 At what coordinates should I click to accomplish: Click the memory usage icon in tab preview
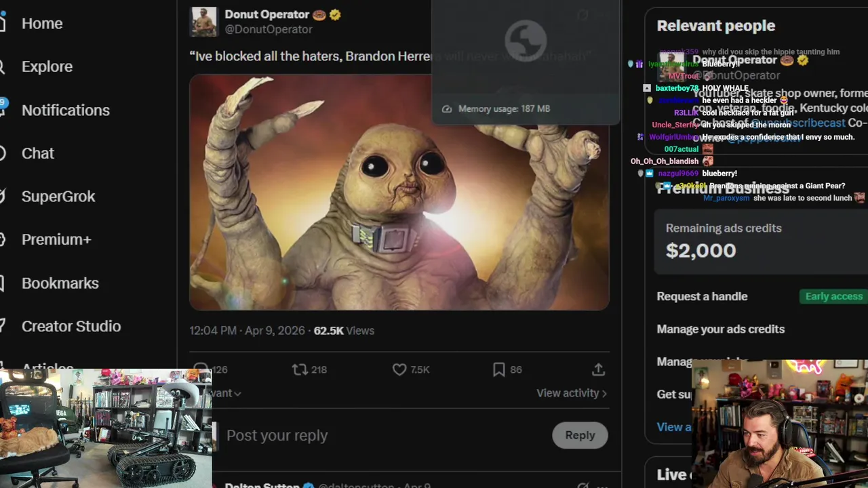[447, 108]
